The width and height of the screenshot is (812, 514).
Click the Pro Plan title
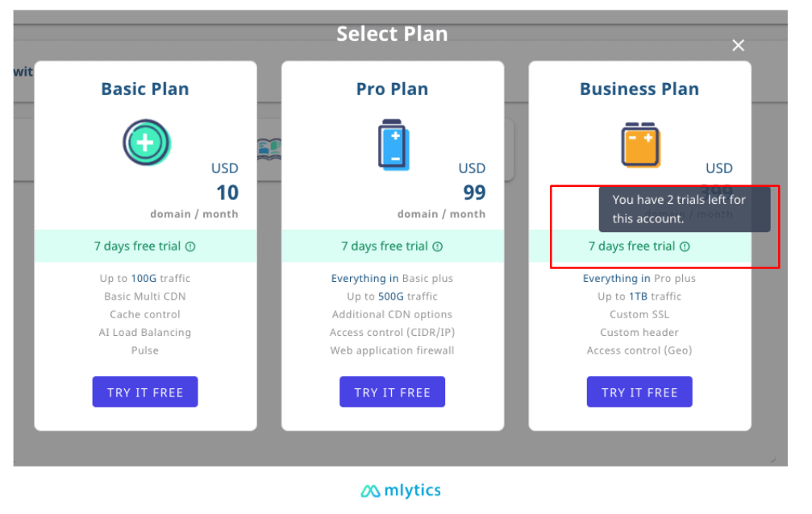(392, 89)
